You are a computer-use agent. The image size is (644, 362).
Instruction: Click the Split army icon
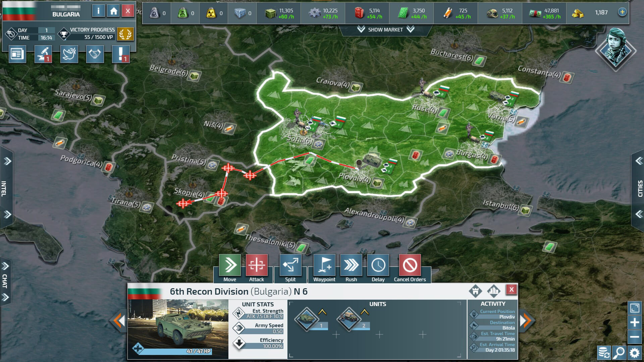point(290,265)
